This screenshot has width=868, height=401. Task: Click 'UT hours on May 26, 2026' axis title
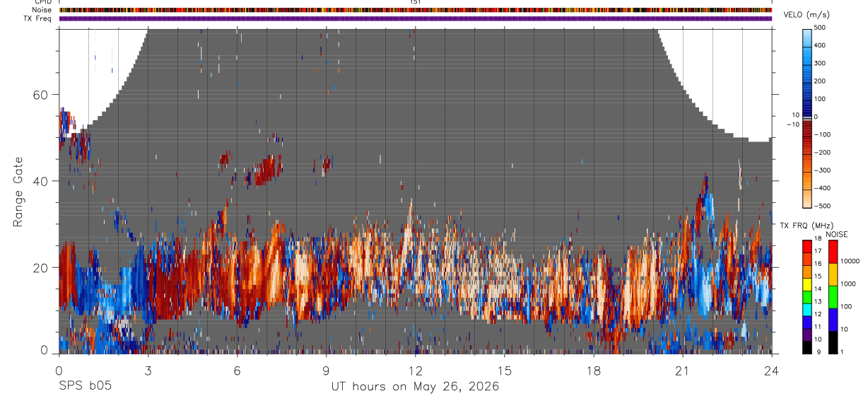(416, 387)
